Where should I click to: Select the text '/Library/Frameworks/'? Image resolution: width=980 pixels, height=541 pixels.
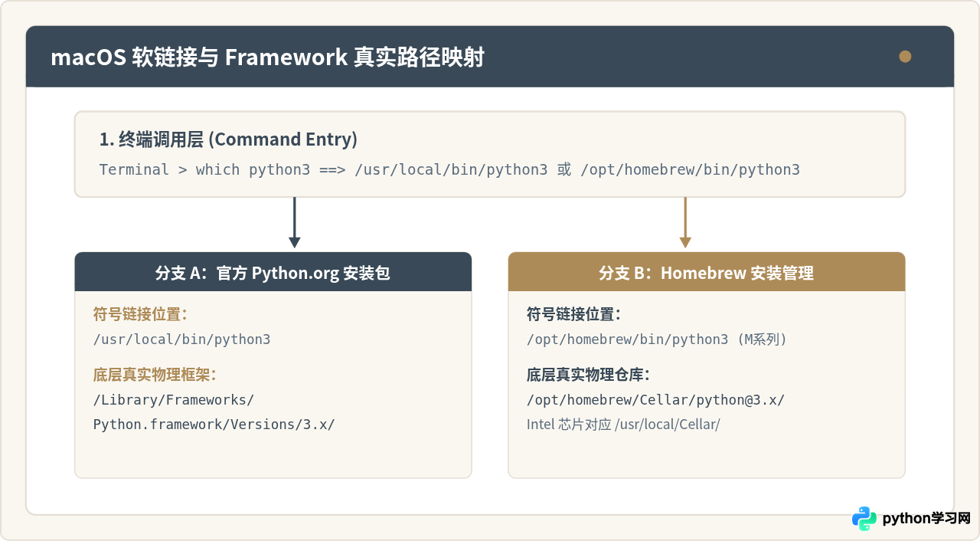pos(174,399)
